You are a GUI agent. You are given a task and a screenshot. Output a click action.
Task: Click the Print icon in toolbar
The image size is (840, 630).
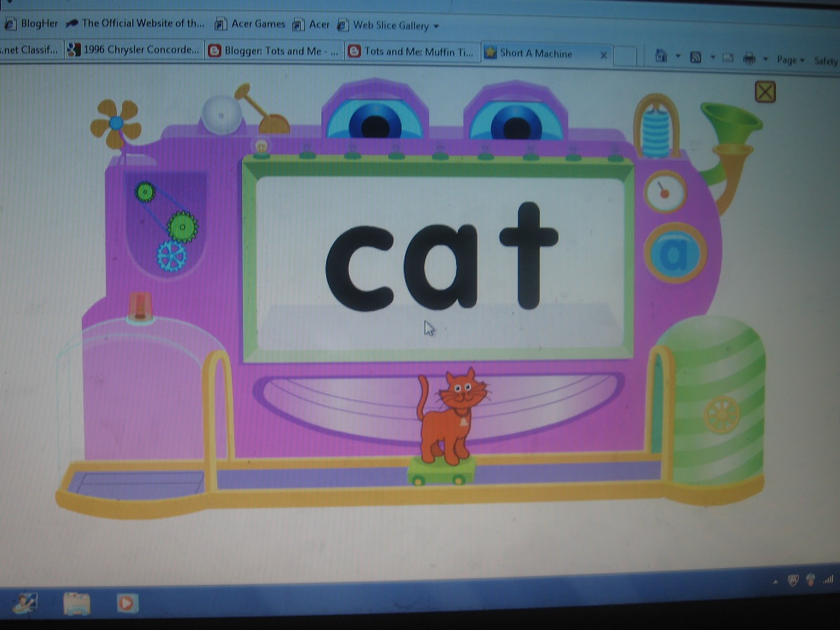749,58
